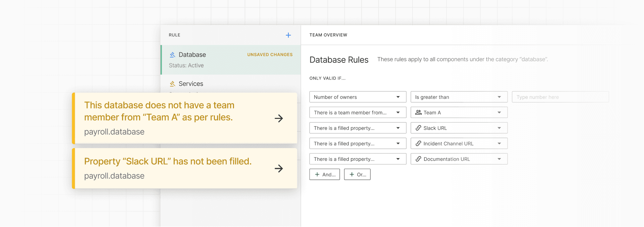Click the Documentation URL link icon
This screenshot has width=644, height=227.
point(418,159)
